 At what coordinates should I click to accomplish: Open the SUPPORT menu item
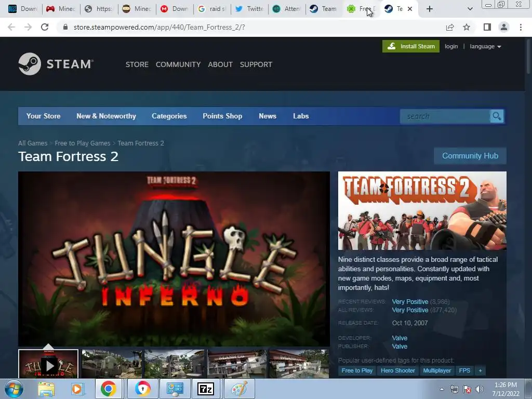coord(256,64)
